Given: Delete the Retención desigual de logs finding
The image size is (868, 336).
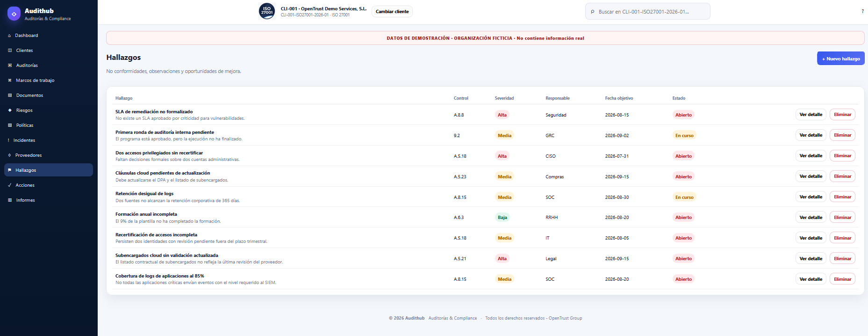Looking at the screenshot, I should coord(842,197).
